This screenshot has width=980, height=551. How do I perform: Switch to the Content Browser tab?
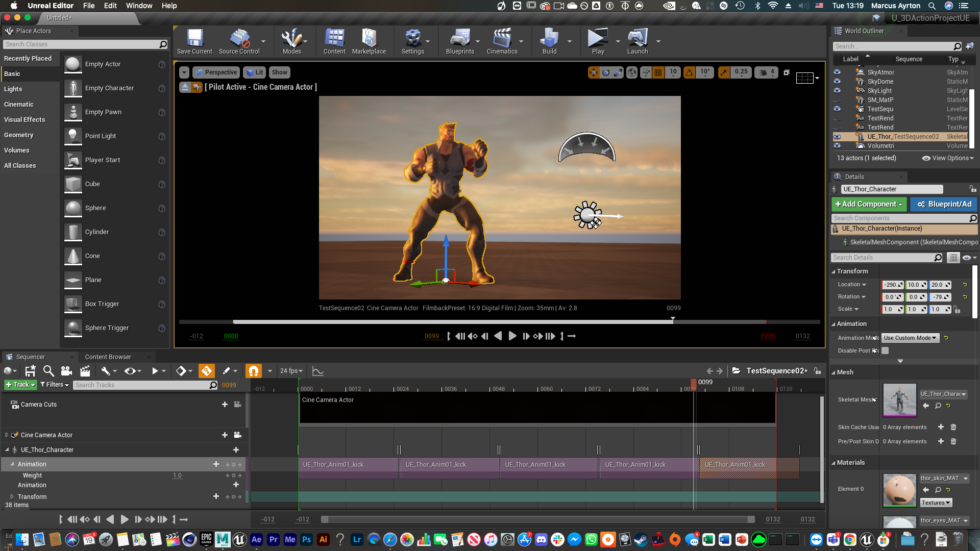[x=108, y=357]
